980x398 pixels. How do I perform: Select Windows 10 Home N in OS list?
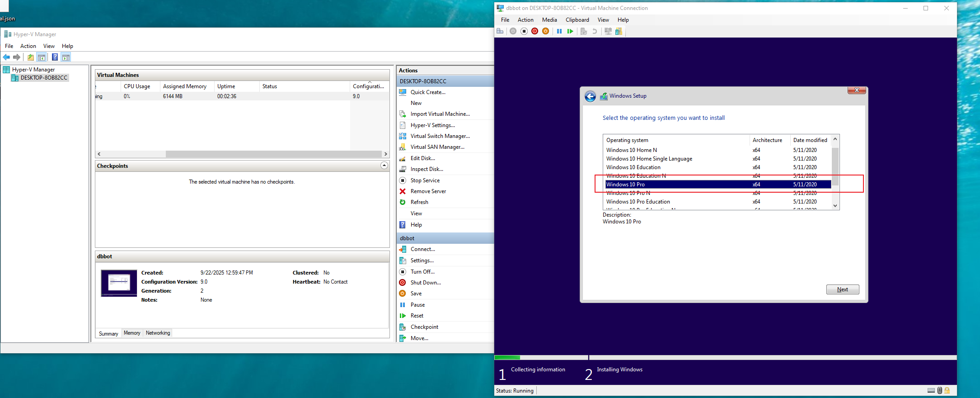tap(718, 150)
